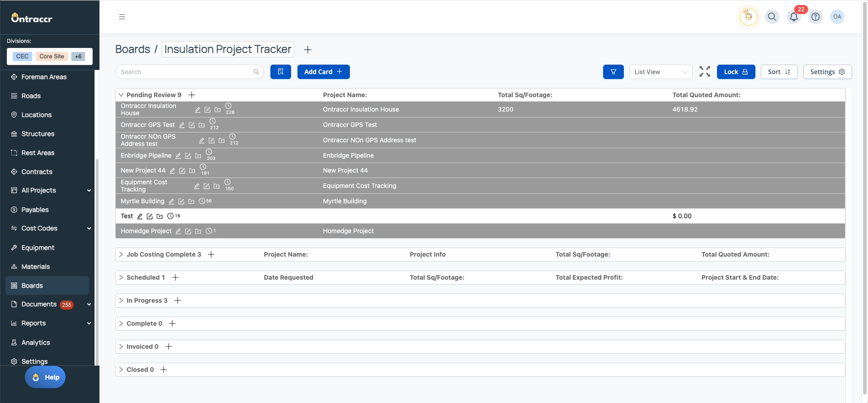The width and height of the screenshot is (868, 403).
Task: Click the sidebar vertical scrollbar
Action: pyautogui.click(x=97, y=262)
